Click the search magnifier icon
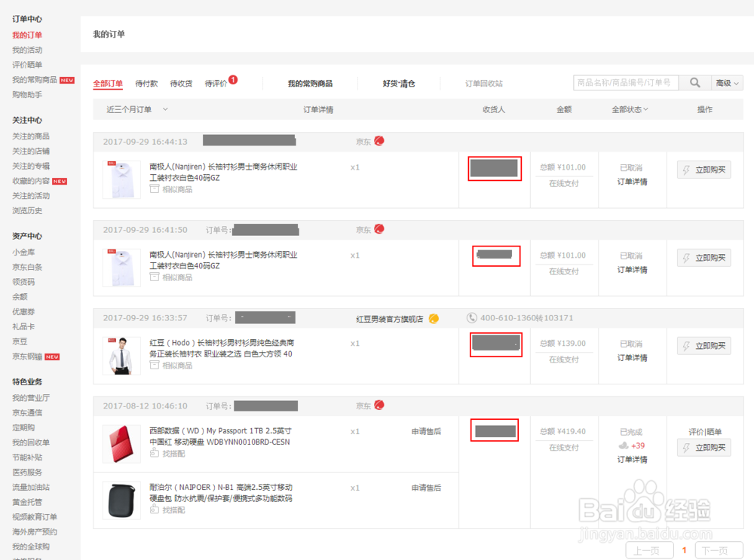Viewport: 754px width, 560px height. pyautogui.click(x=695, y=83)
